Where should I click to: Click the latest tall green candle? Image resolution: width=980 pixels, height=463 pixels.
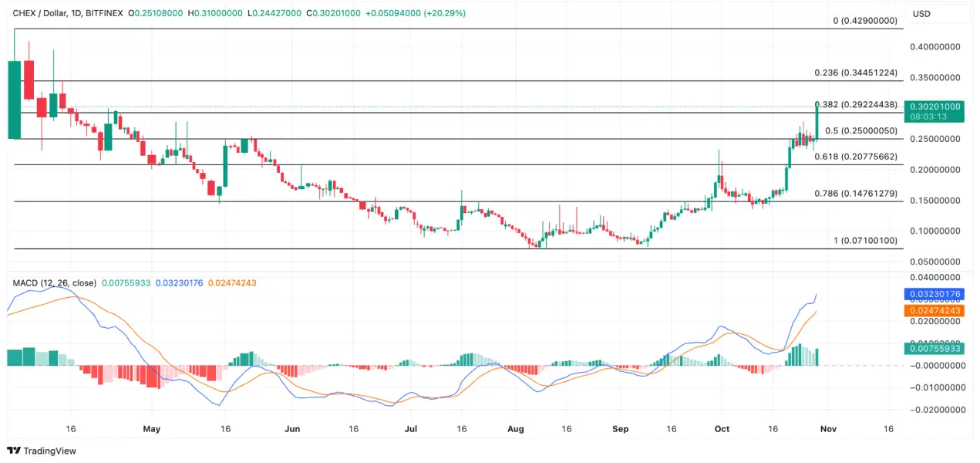[x=817, y=123]
